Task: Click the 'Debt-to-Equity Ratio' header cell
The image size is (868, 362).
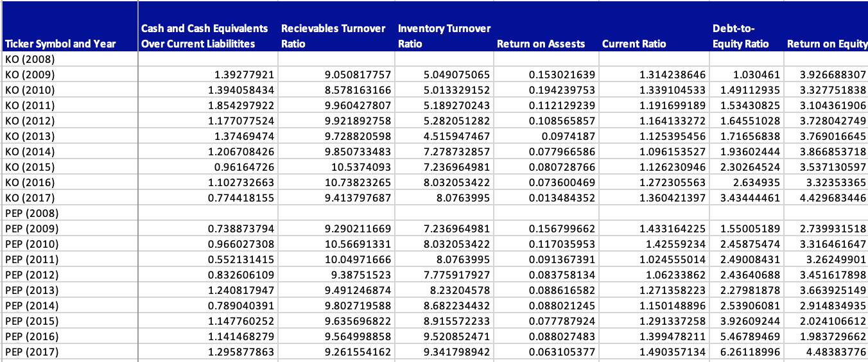Action: [746, 26]
